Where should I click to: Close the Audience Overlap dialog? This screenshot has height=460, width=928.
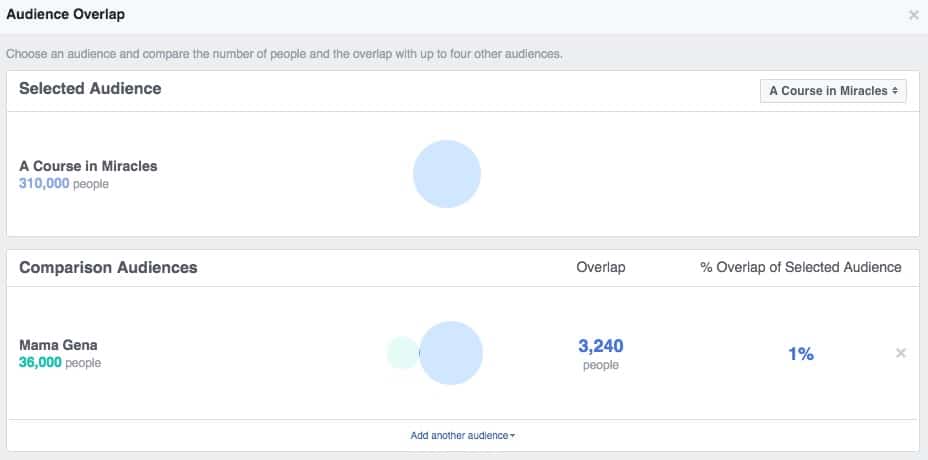(x=914, y=15)
